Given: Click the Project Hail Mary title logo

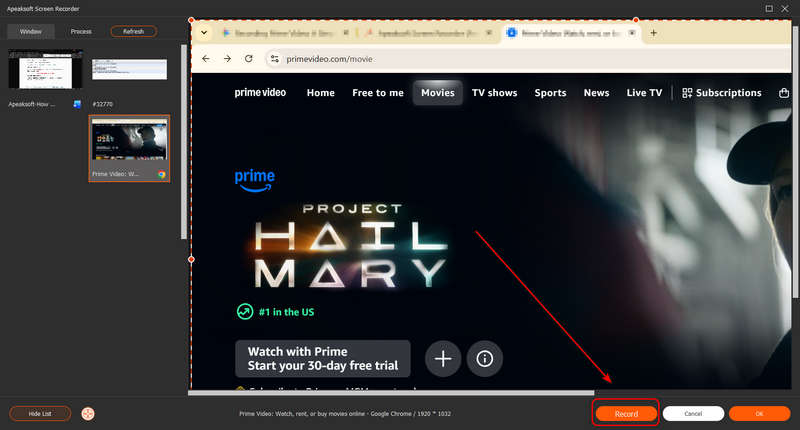Looking at the screenshot, I should [351, 245].
